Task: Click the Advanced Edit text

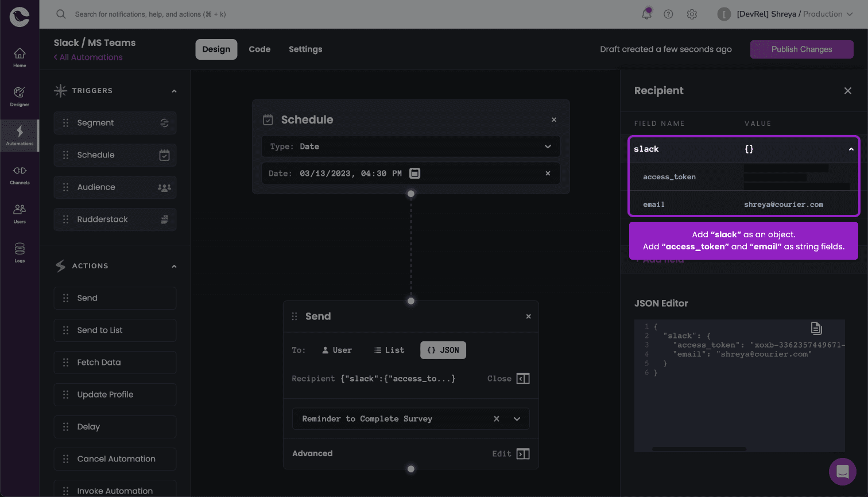Action: click(x=501, y=454)
